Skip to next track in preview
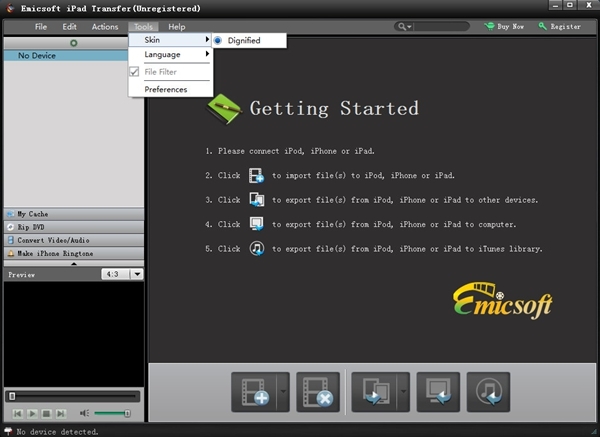The height and width of the screenshot is (437, 600). click(60, 413)
